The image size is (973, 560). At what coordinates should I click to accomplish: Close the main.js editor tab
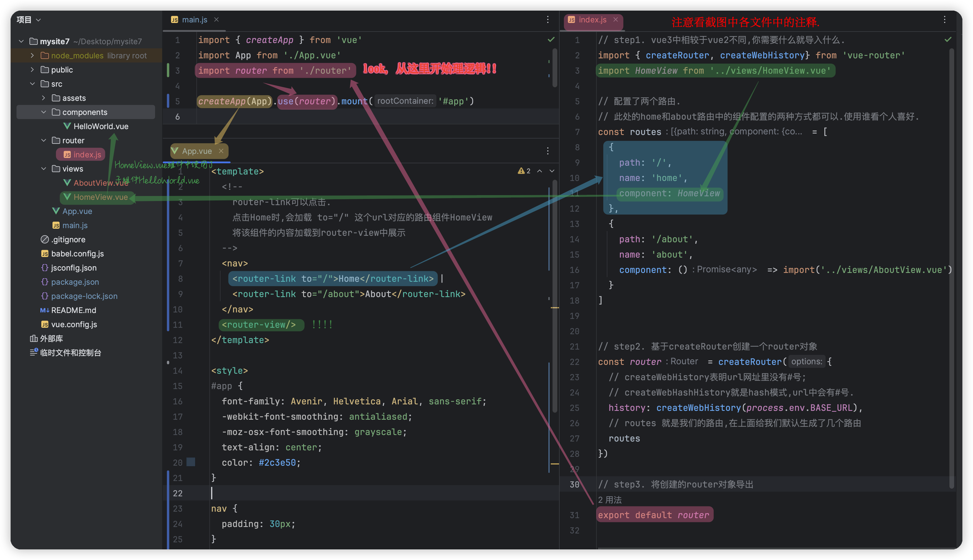[x=216, y=20]
